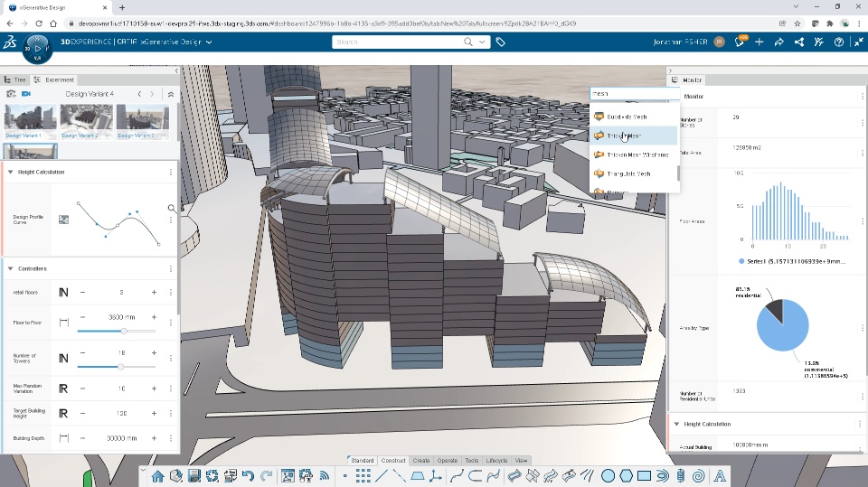Select the Plane tool

point(418,476)
